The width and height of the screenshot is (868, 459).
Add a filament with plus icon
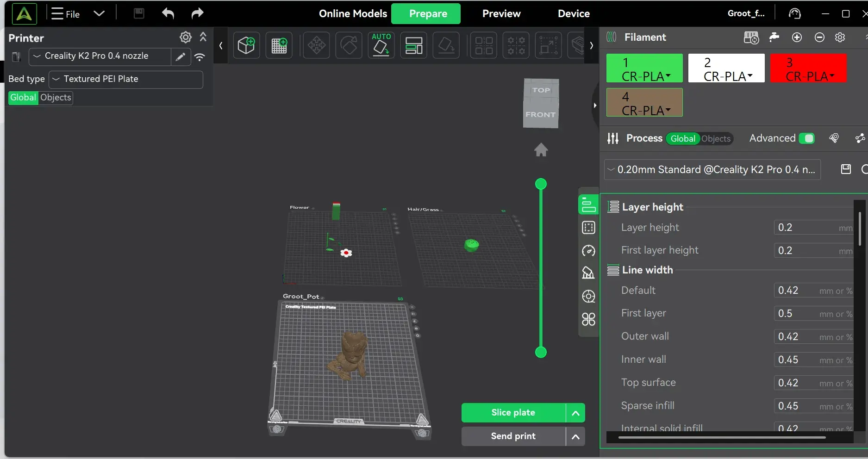797,37
